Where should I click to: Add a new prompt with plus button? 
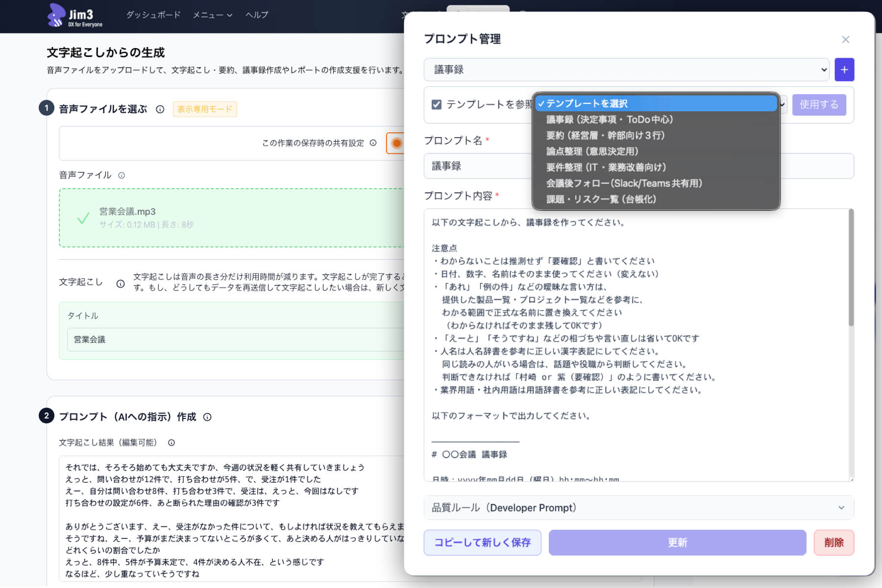pyautogui.click(x=844, y=70)
